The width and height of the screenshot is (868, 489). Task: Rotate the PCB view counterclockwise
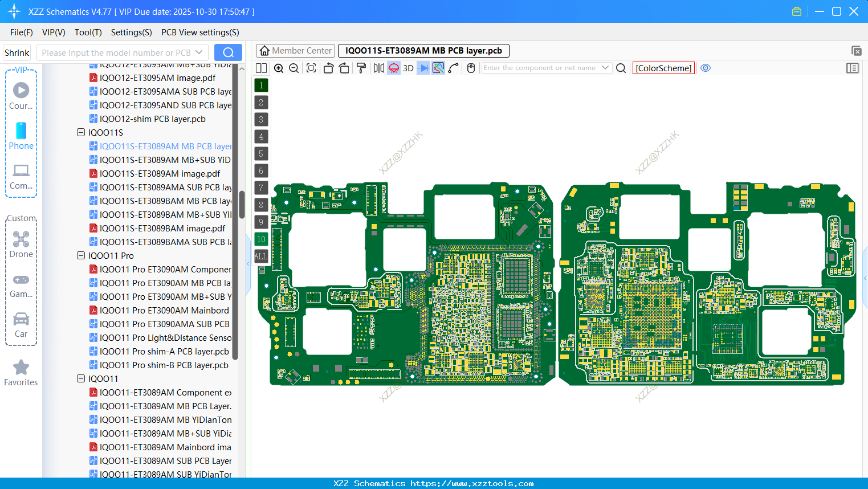(328, 68)
